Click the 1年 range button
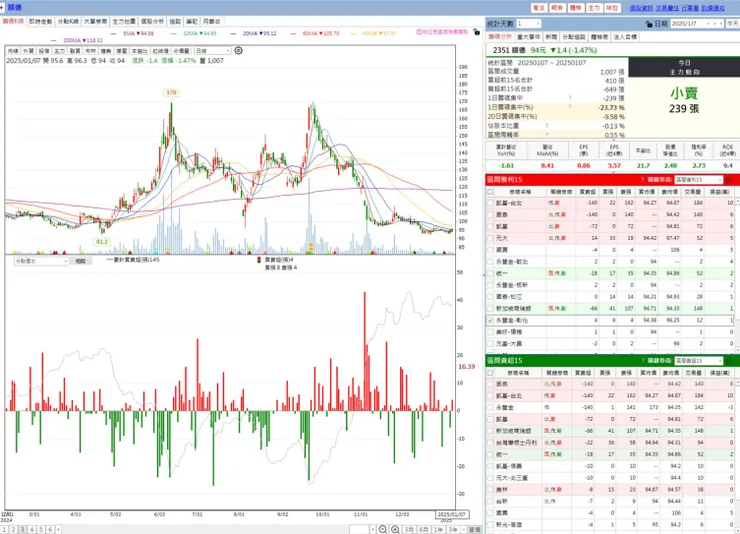 (x=438, y=530)
